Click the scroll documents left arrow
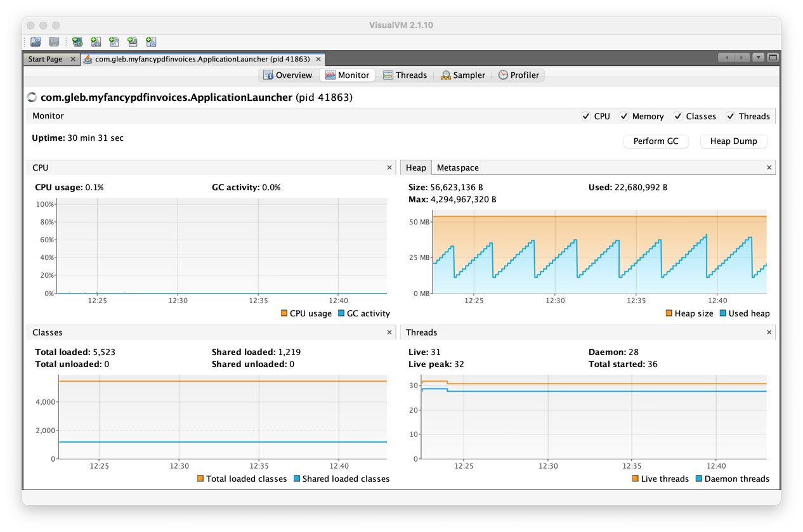Screen dimensions: 803x532 (726, 58)
